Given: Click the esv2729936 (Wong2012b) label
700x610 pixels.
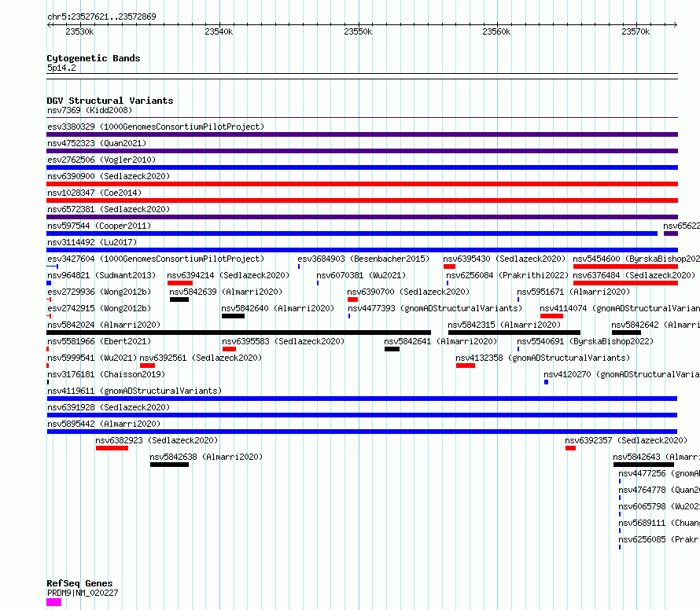Looking at the screenshot, I should tap(99, 292).
